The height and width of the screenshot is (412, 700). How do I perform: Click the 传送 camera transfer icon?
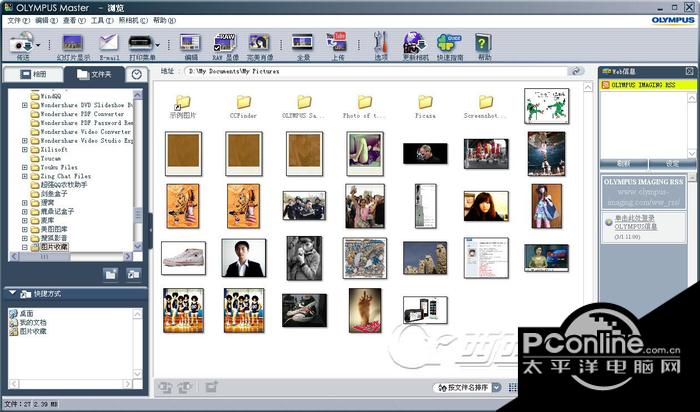(x=21, y=43)
